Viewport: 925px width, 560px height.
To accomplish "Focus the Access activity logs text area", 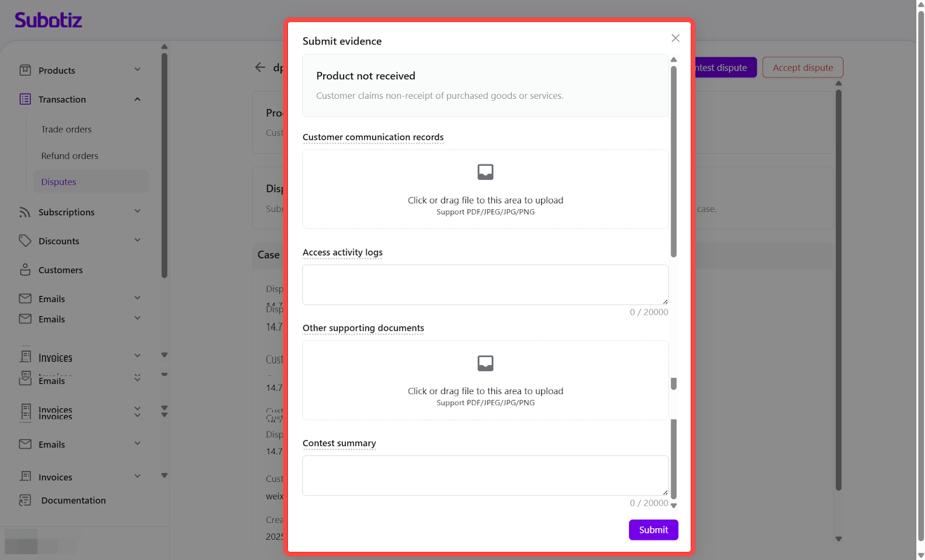I will click(x=485, y=285).
